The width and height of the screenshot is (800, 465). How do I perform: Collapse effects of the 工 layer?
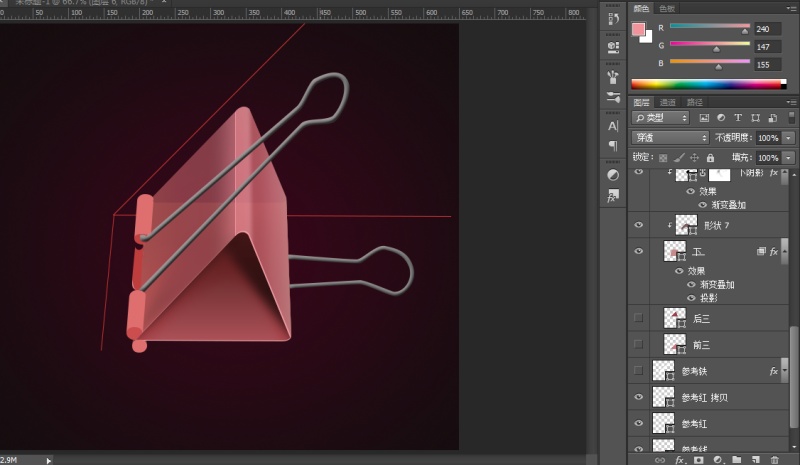coord(784,252)
